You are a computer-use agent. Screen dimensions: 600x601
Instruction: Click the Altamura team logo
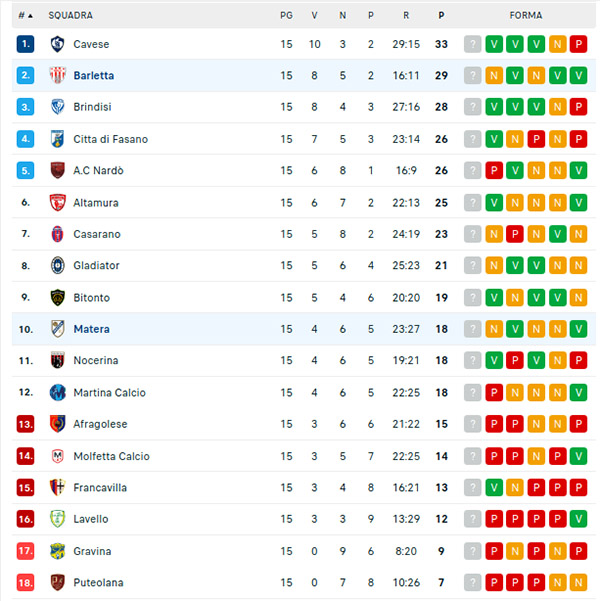[58, 202]
